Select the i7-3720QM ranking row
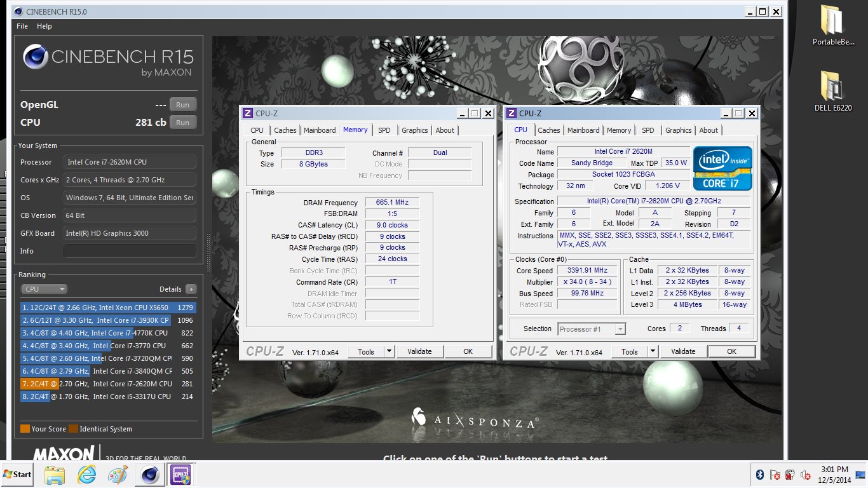The image size is (868, 488). (108, 358)
